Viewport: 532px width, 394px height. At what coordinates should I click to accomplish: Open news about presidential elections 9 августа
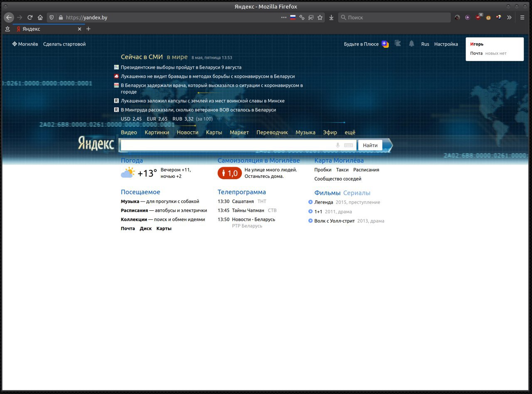181,67
